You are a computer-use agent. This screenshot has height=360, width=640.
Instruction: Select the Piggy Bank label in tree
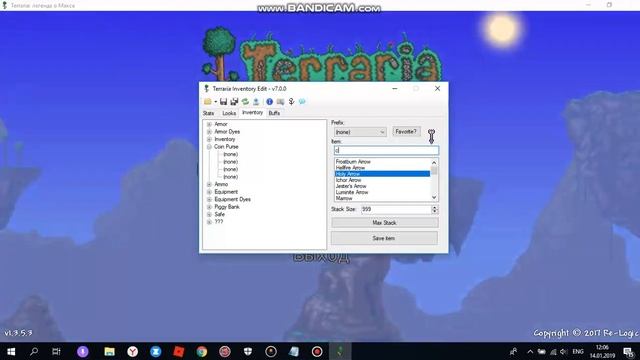[x=227, y=207]
